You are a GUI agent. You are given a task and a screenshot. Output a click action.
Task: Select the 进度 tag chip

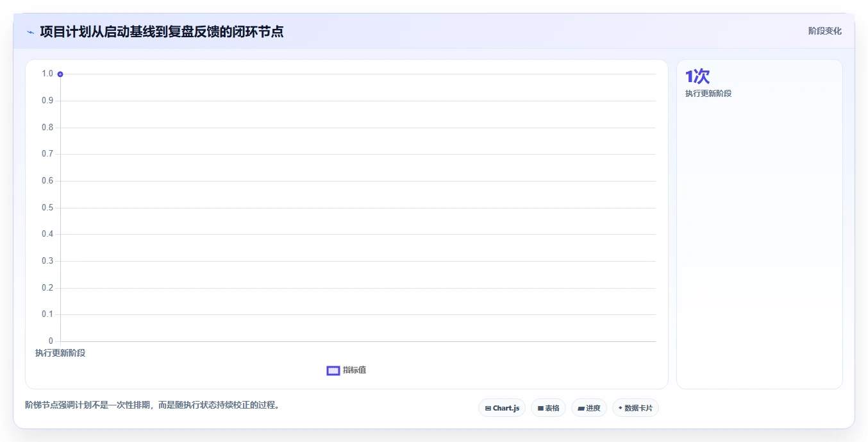[589, 408]
